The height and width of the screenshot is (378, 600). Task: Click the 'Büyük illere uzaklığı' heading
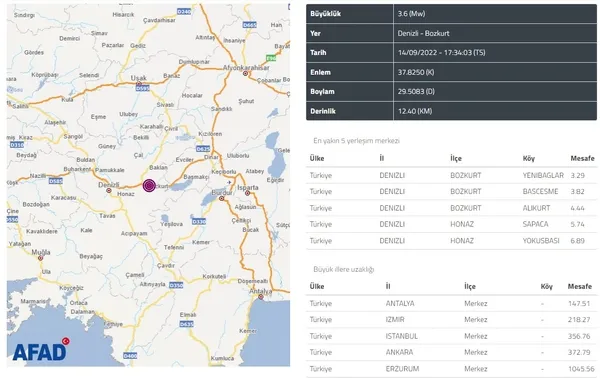(343, 269)
